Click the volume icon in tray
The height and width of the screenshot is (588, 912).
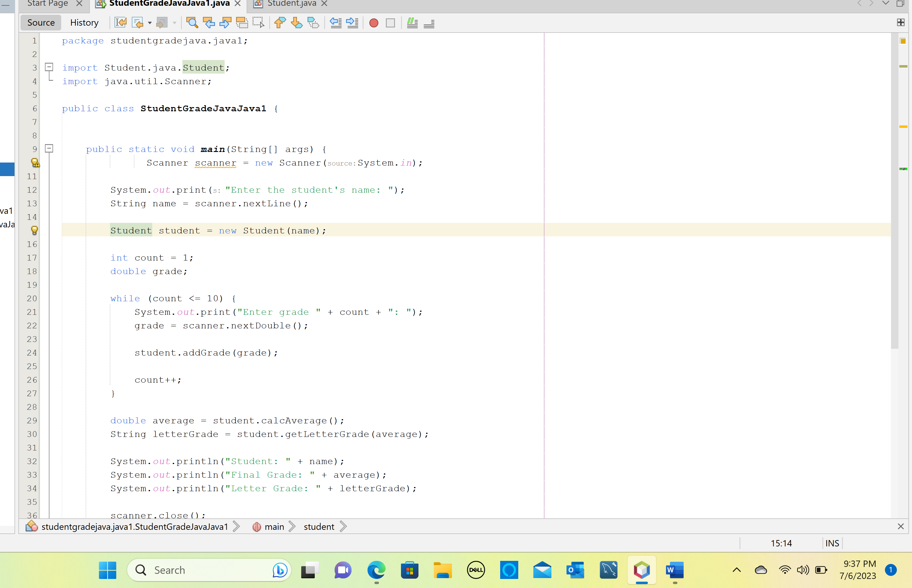(x=803, y=570)
